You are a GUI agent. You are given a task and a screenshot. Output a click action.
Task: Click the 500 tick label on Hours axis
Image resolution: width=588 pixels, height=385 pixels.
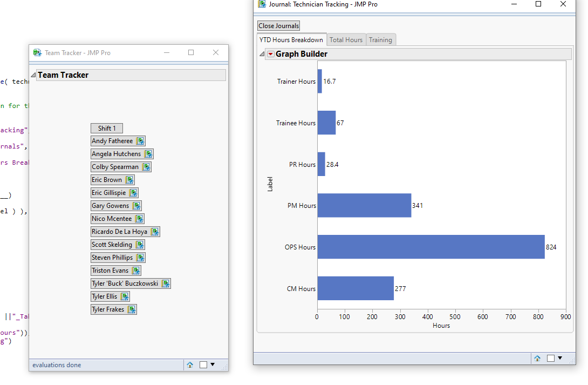[455, 317]
